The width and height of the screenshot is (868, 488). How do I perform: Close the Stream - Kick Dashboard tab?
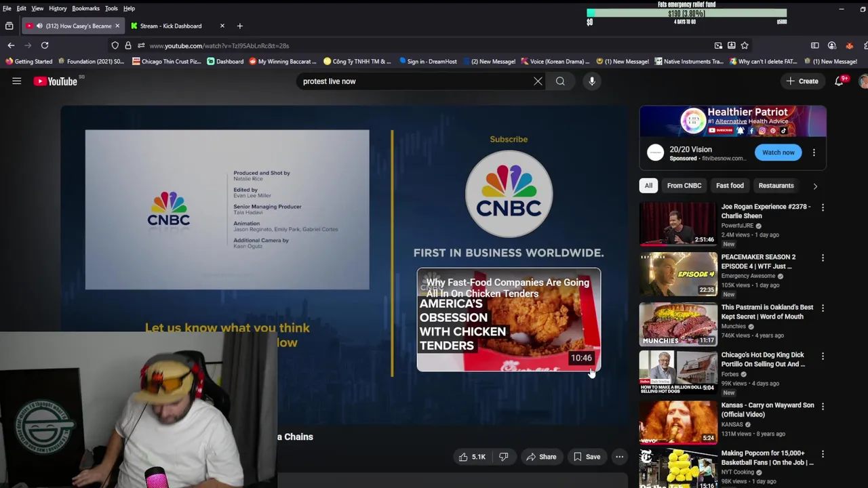click(222, 26)
